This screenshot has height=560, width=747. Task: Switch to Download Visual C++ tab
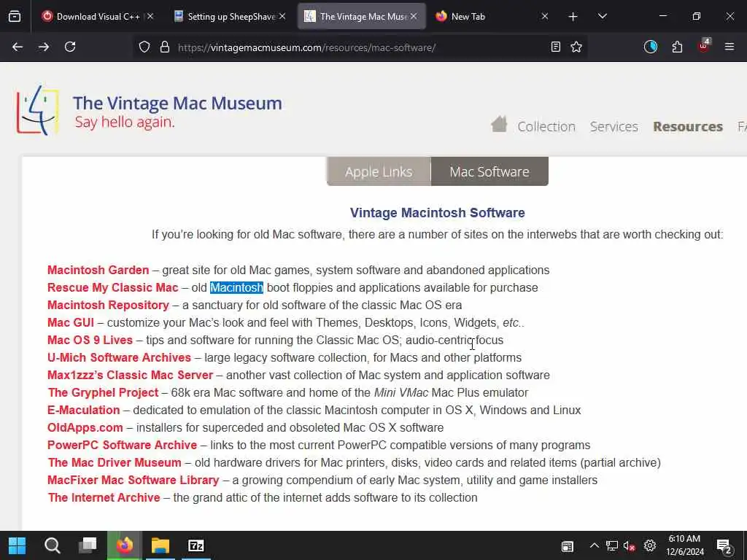pos(98,16)
